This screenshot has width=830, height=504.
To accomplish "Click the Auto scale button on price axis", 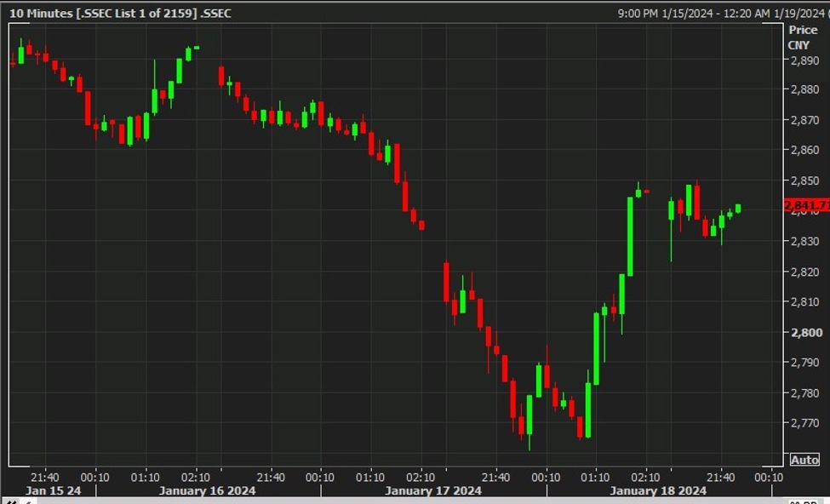I will tap(804, 460).
